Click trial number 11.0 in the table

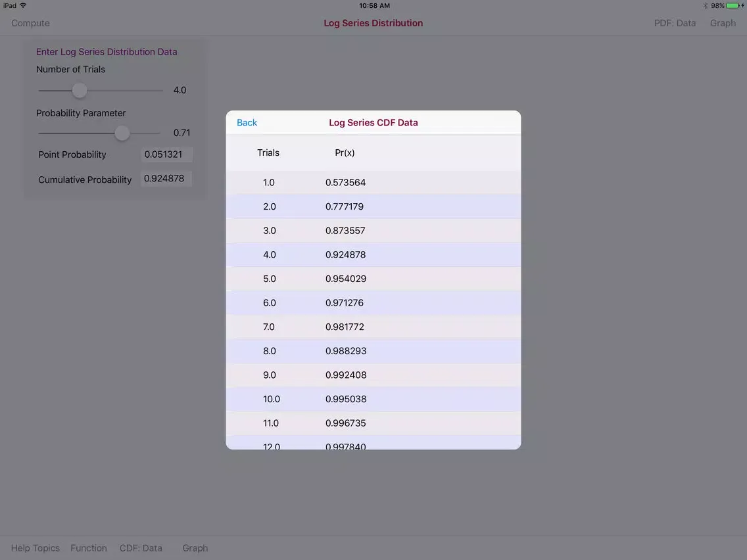click(271, 423)
